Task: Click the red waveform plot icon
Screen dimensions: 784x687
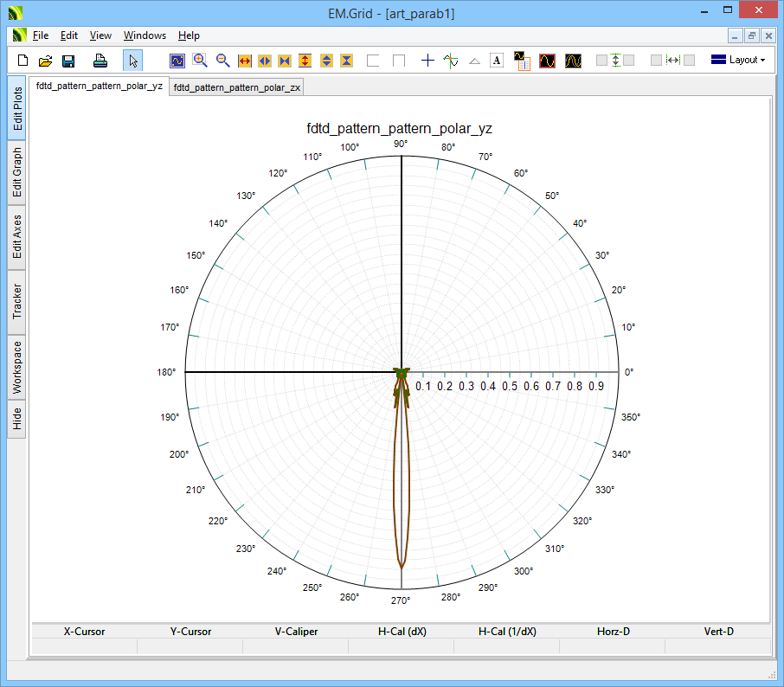Action: [x=547, y=61]
